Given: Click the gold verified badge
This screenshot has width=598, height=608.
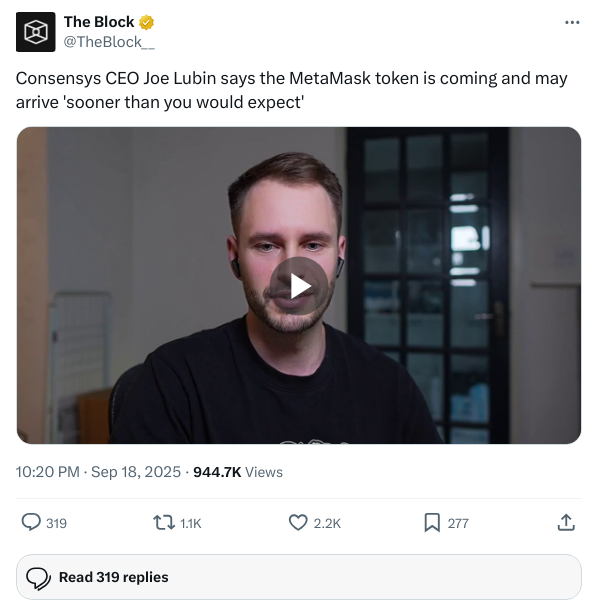Looking at the screenshot, I should pos(147,22).
